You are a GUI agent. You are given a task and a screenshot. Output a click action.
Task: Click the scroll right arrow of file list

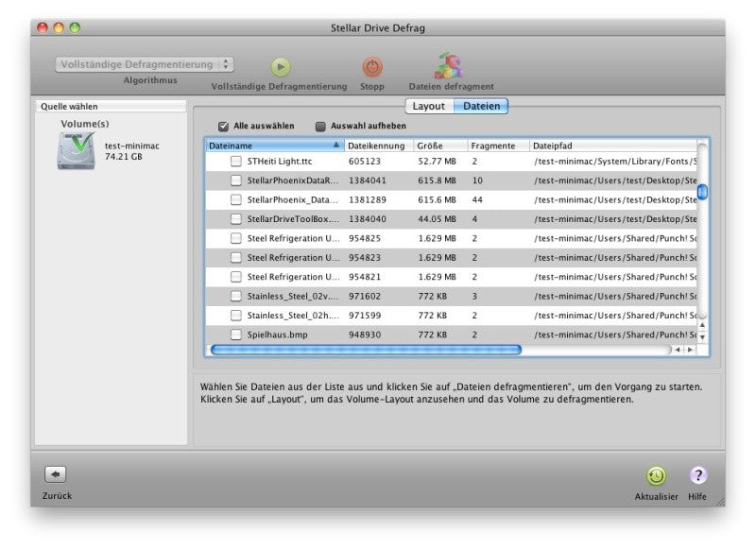(691, 350)
